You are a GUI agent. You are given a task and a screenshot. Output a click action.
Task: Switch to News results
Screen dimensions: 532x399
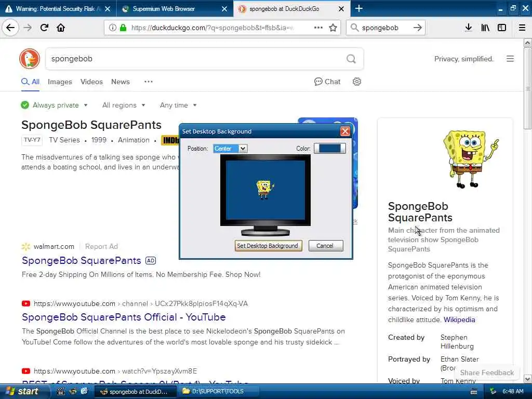point(121,82)
